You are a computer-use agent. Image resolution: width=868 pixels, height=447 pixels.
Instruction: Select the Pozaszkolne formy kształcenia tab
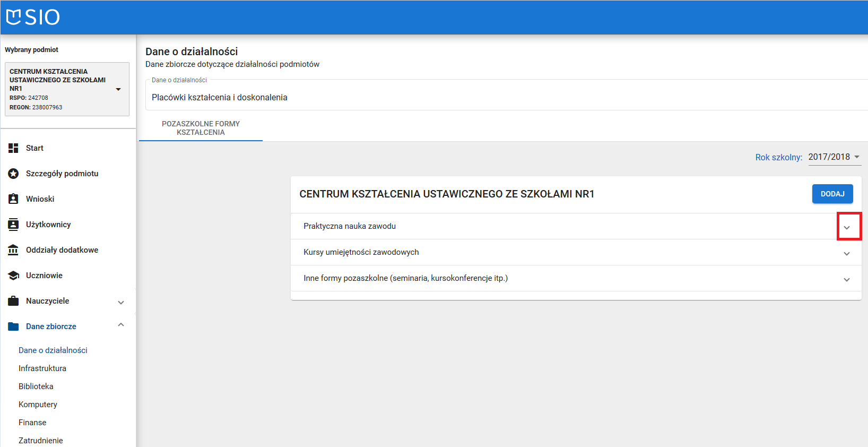coord(201,128)
